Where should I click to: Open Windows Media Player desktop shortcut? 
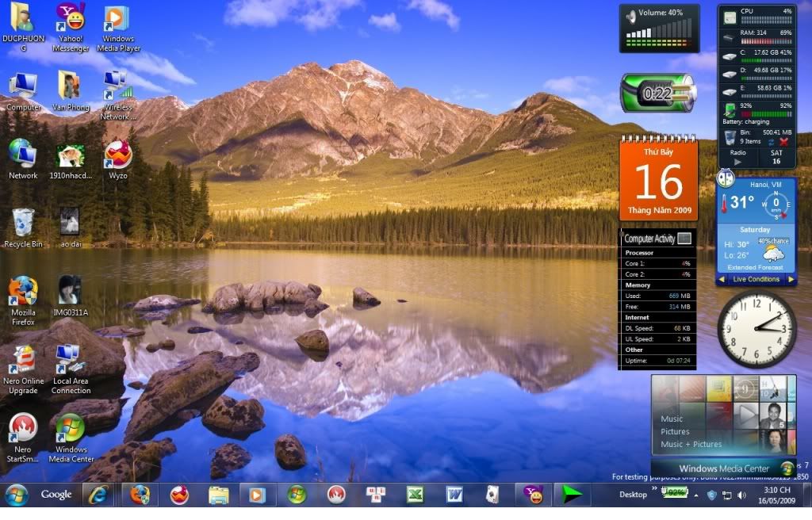(118, 26)
